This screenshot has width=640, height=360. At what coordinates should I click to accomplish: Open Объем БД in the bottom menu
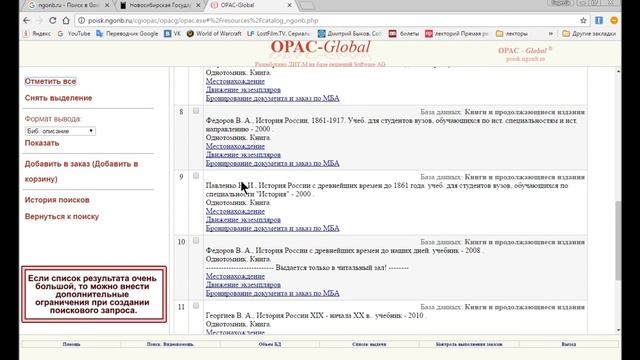coord(270,344)
